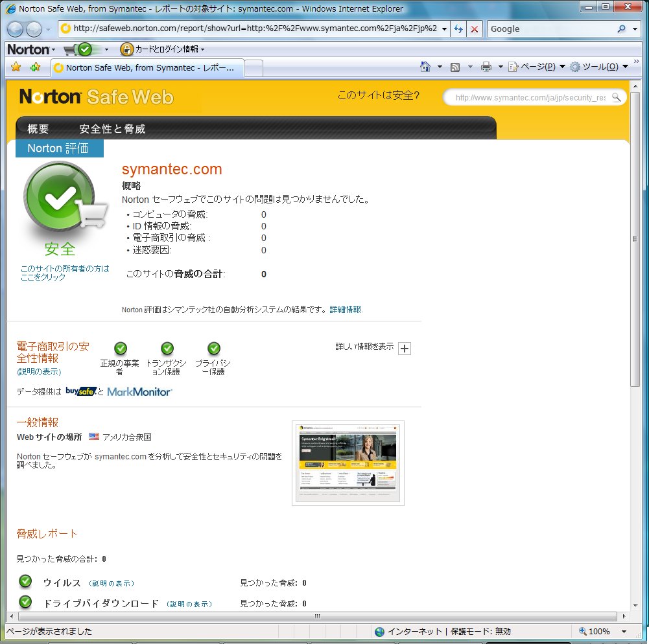The height and width of the screenshot is (644, 649).
Task: Refresh the page using the address bar refresh icon
Action: point(458,29)
